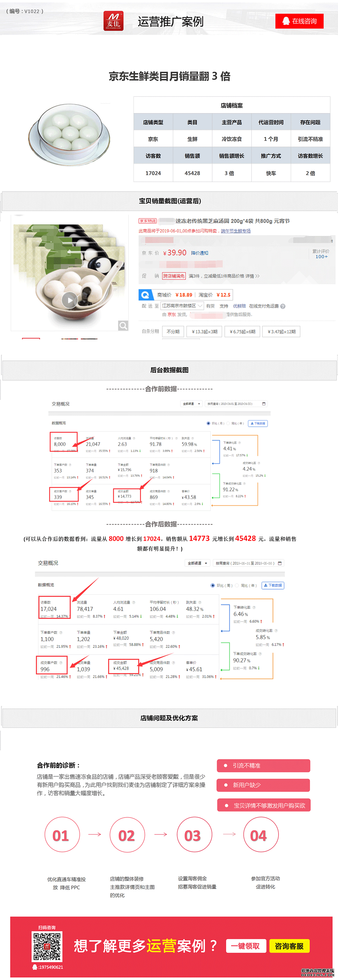Select the 不分期 installment option
Image resolution: width=338 pixels, height=980 pixels.
click(173, 332)
